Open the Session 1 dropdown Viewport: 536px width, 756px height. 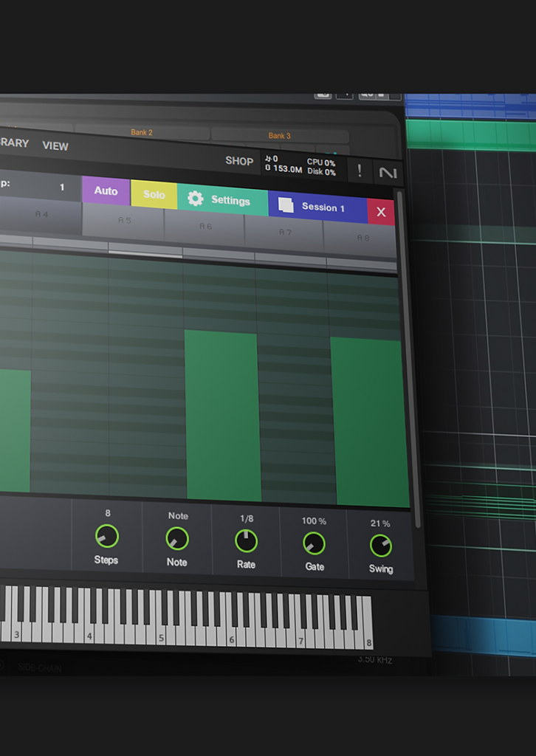tap(323, 207)
